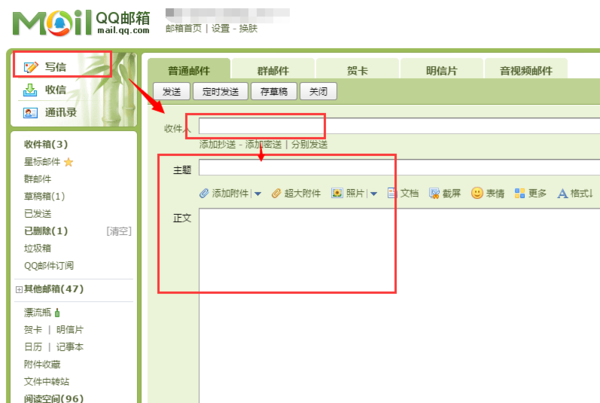Viewport: 600px width, 403px height.
Task: Click the 正文 message body area
Action: pos(399,305)
